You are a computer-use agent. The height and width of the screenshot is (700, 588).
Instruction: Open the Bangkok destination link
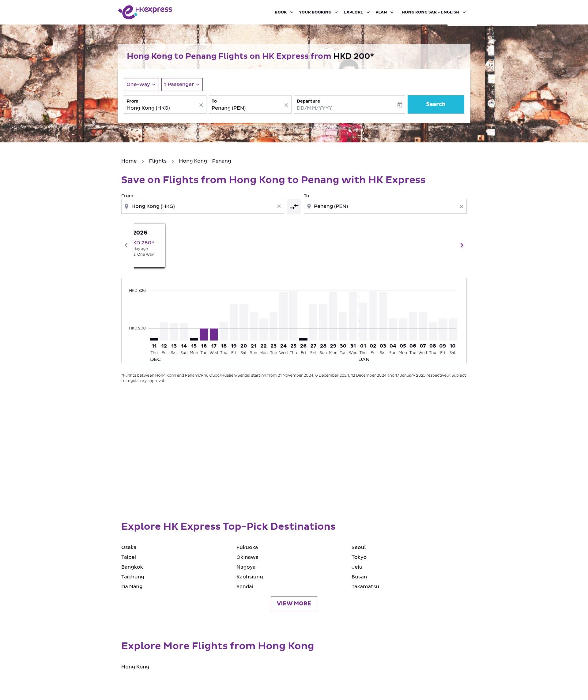(x=132, y=567)
